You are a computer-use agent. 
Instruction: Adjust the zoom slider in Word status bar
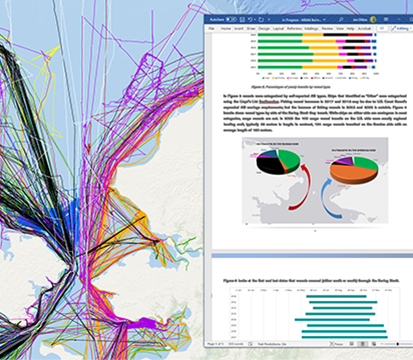point(397,344)
